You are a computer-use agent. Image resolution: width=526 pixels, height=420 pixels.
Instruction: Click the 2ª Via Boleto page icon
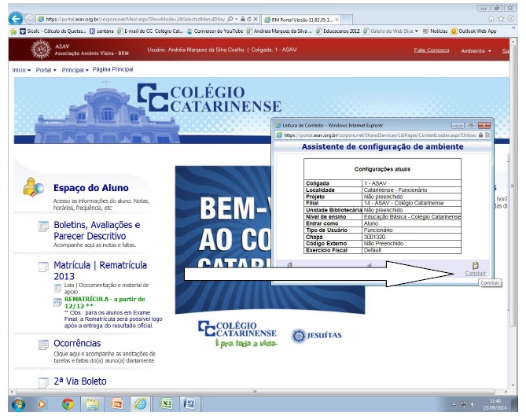(43, 382)
